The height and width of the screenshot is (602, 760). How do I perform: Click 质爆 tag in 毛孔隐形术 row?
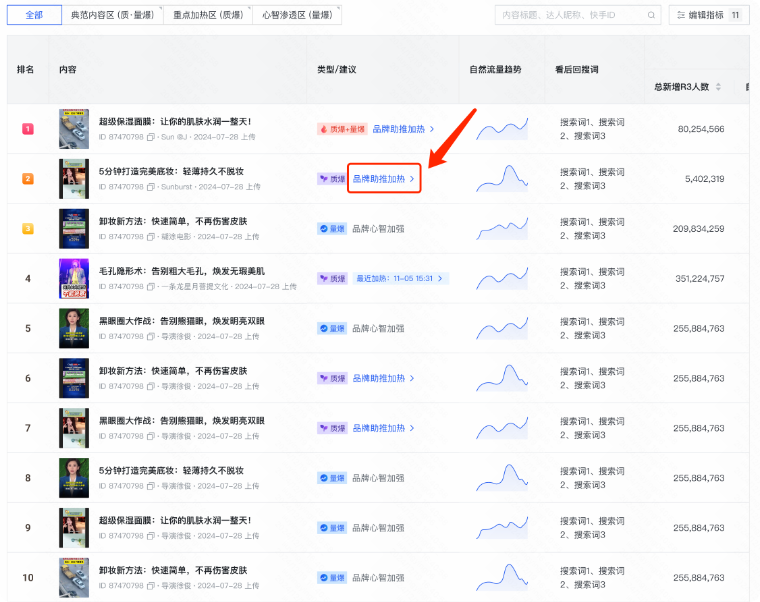332,279
